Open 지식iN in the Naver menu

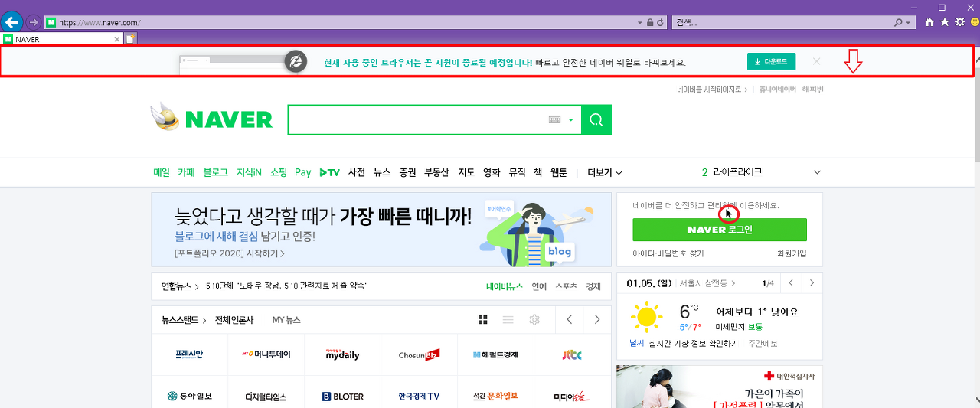coord(249,172)
